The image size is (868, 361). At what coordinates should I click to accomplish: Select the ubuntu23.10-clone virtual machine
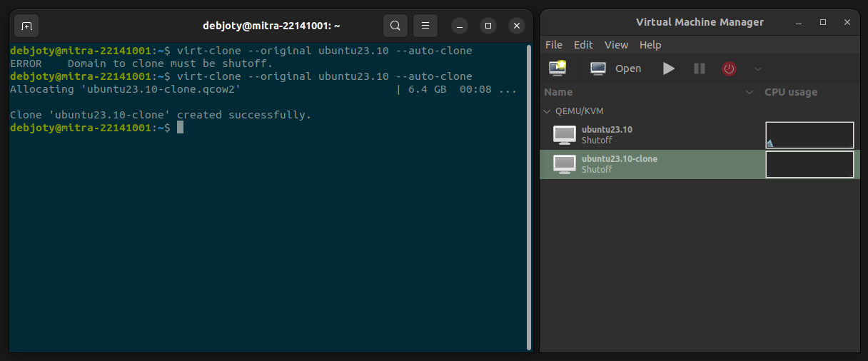(x=700, y=164)
